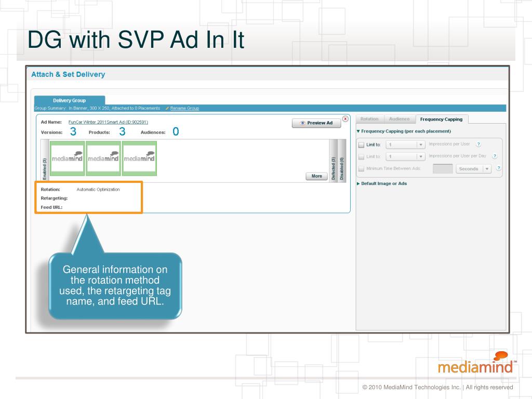Open Impressions per User per Day limit dropdown
Screen dimensions: 532x399
[405, 157]
